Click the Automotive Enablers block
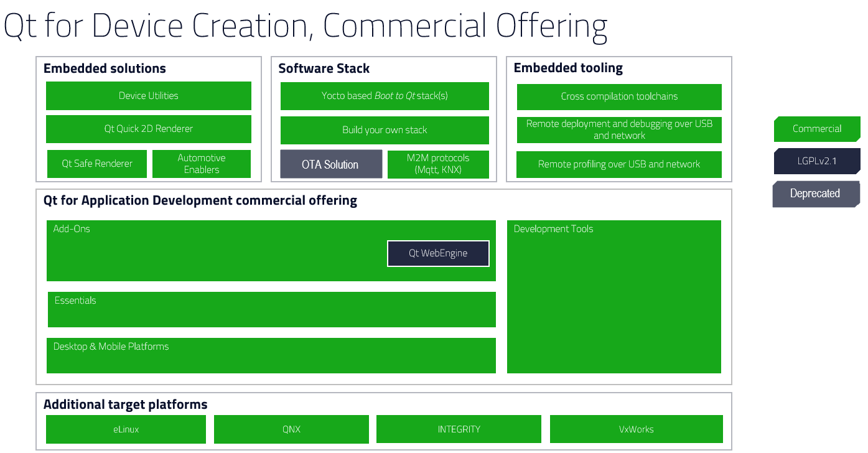Viewport: 868px width, 453px height. tap(202, 164)
